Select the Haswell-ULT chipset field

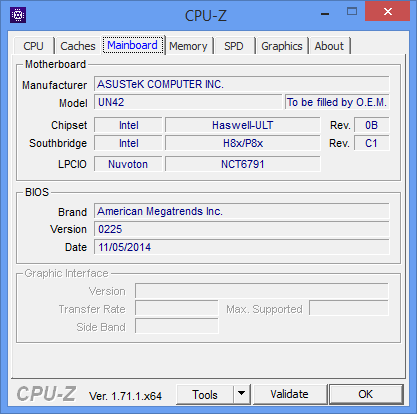243,125
